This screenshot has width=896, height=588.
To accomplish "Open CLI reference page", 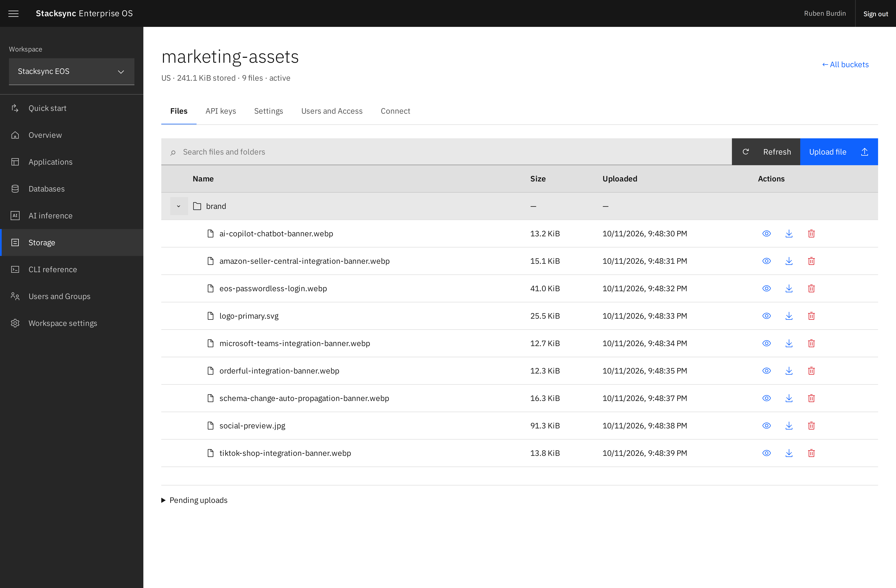I will coord(72,269).
